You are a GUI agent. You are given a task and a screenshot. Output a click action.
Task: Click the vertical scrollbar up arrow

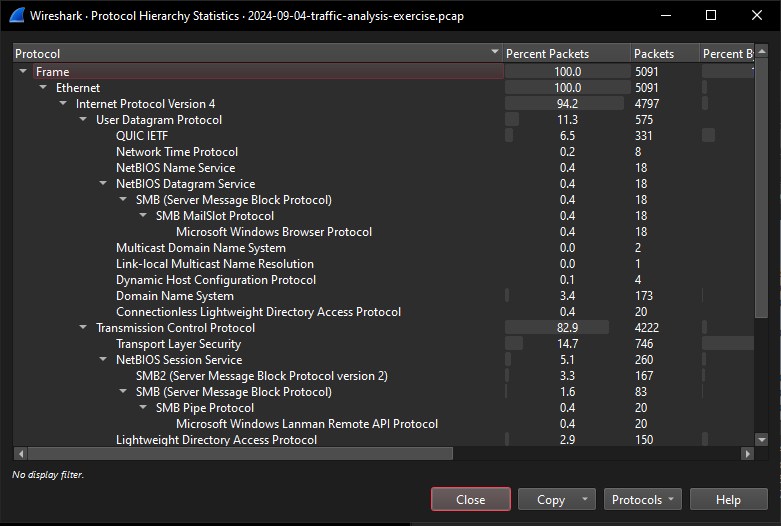tap(762, 51)
